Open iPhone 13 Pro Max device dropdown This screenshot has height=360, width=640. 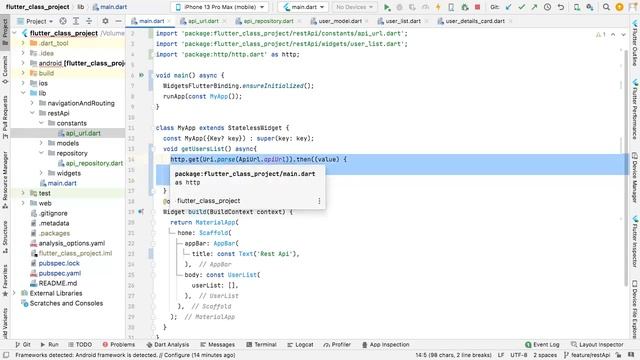click(x=219, y=7)
